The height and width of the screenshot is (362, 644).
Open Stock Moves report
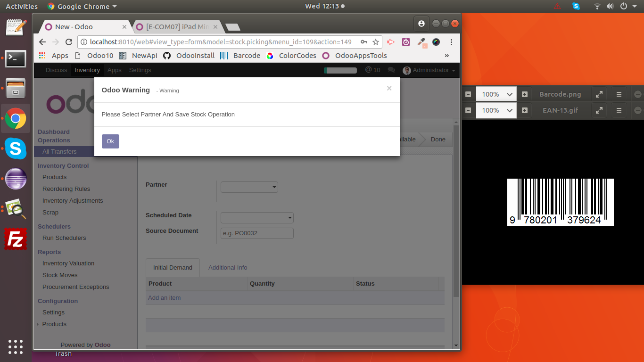pos(60,275)
